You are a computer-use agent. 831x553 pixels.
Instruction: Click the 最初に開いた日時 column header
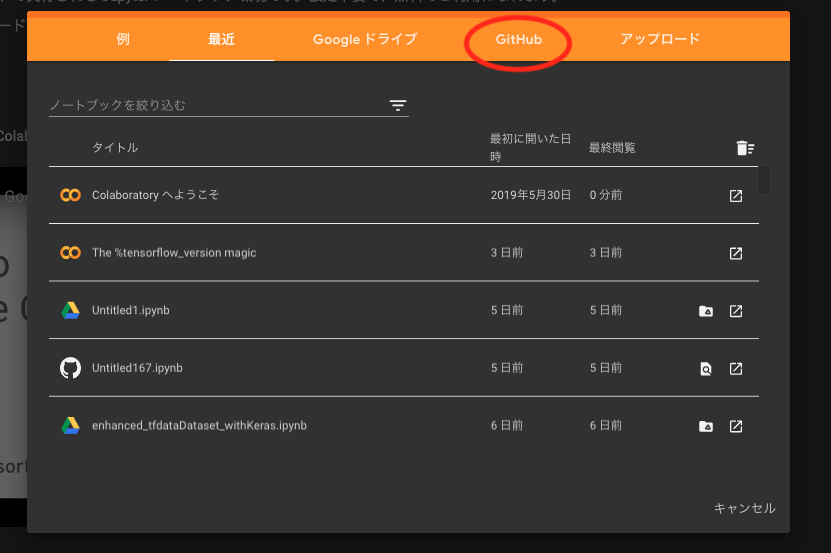pyautogui.click(x=530, y=147)
